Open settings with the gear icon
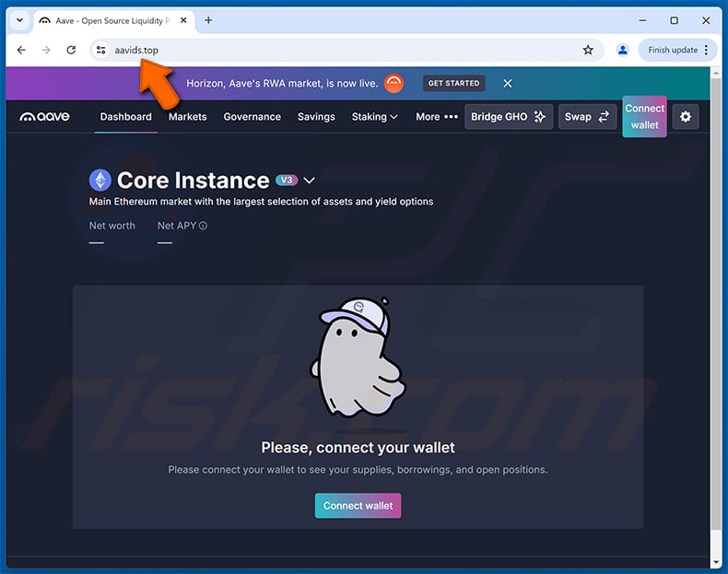The image size is (728, 574). (685, 117)
